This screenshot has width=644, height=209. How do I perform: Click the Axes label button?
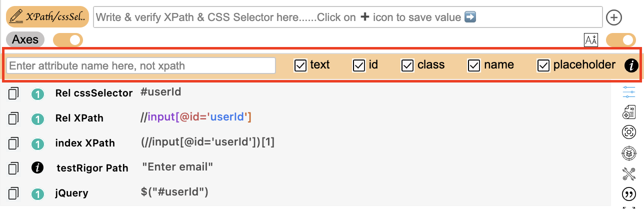point(25,39)
